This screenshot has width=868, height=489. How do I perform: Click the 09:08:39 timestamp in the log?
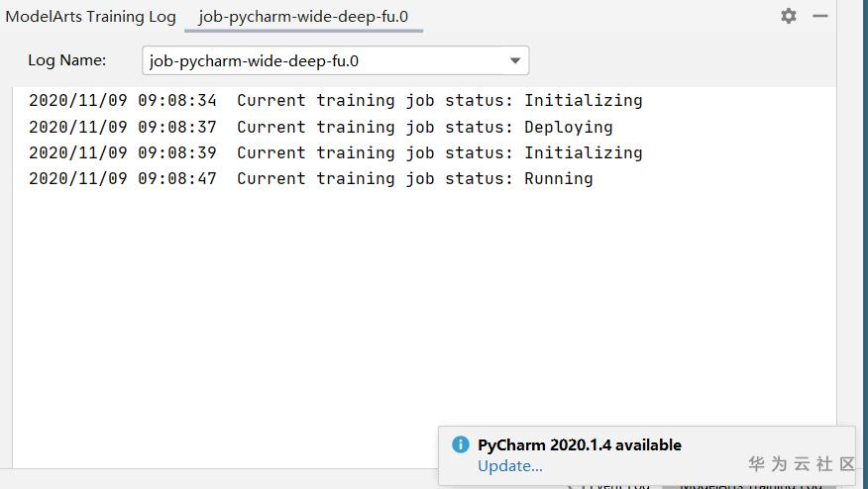pyautogui.click(x=177, y=152)
